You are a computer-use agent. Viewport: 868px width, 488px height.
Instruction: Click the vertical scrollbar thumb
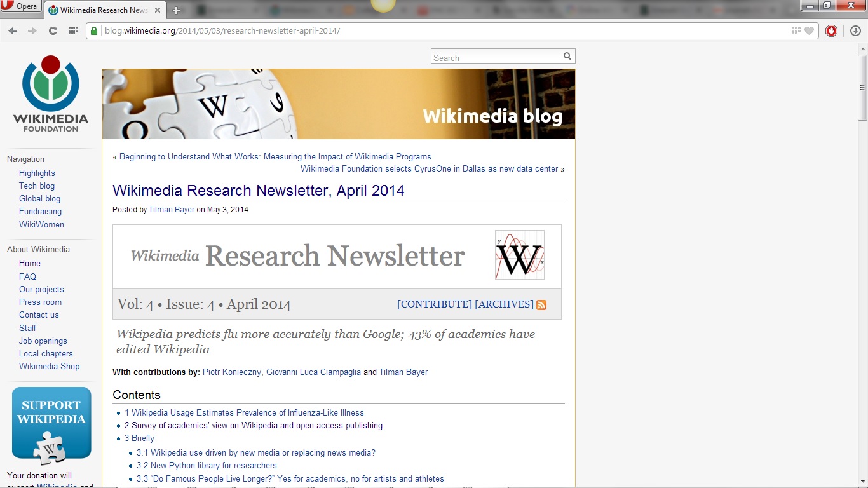[x=862, y=88]
